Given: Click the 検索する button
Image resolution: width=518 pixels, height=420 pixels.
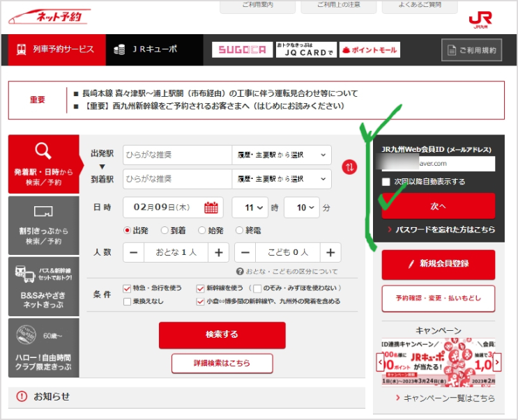Looking at the screenshot, I should (x=222, y=335).
